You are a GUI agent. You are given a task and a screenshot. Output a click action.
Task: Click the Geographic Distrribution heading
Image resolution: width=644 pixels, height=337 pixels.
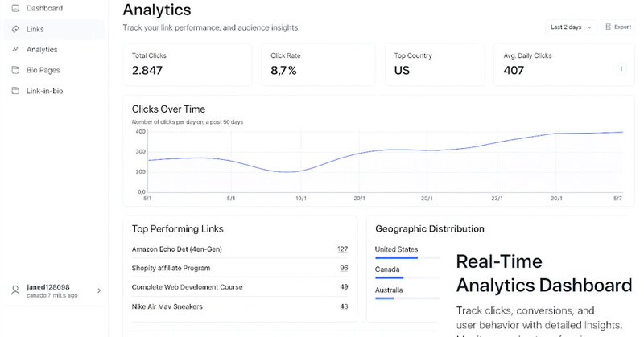[430, 229]
